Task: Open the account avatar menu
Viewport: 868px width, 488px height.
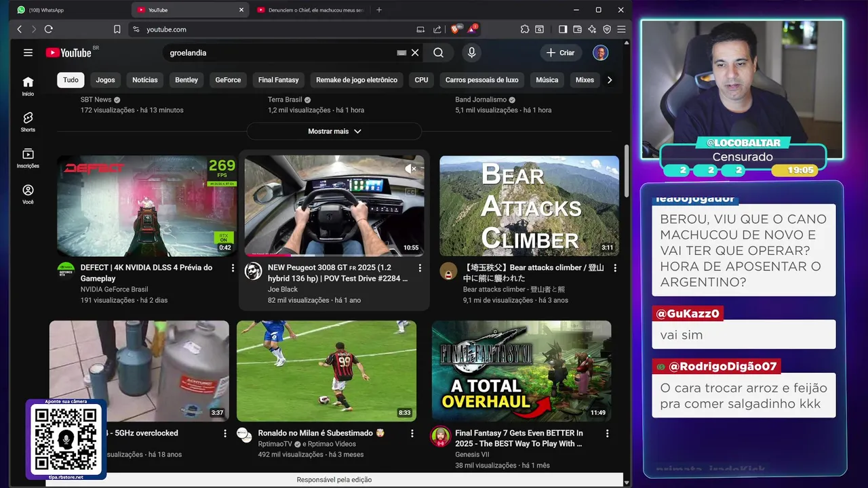Action: coord(600,52)
